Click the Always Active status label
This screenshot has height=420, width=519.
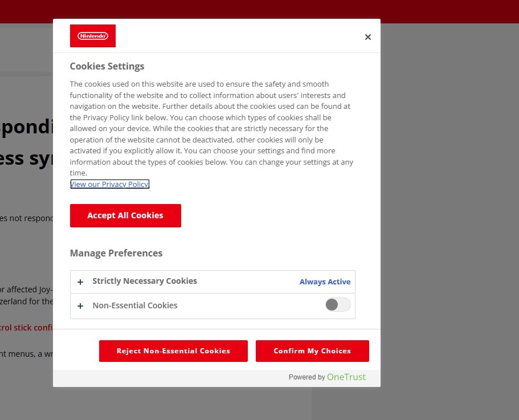point(325,282)
